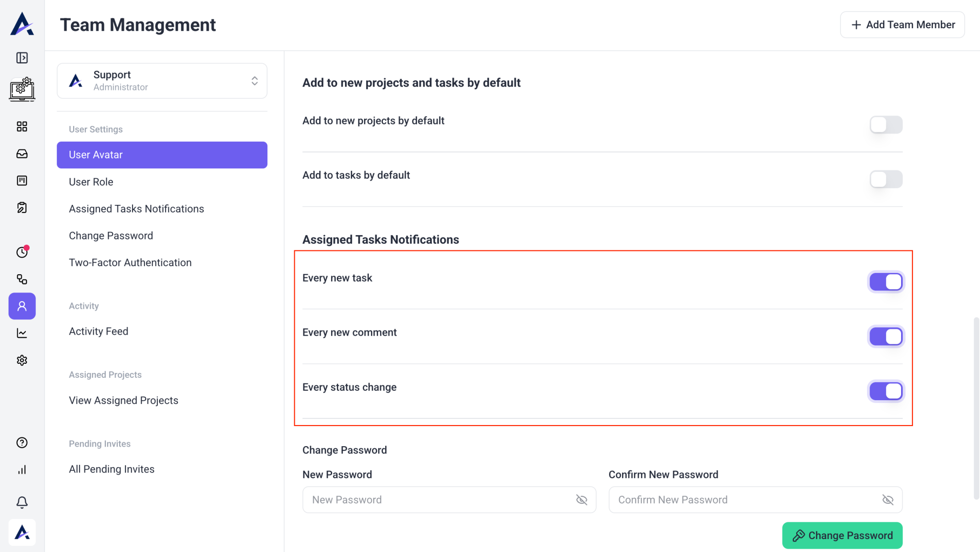The width and height of the screenshot is (980, 552).
Task: Reveal the Confirm New Password text
Action: [x=888, y=500]
